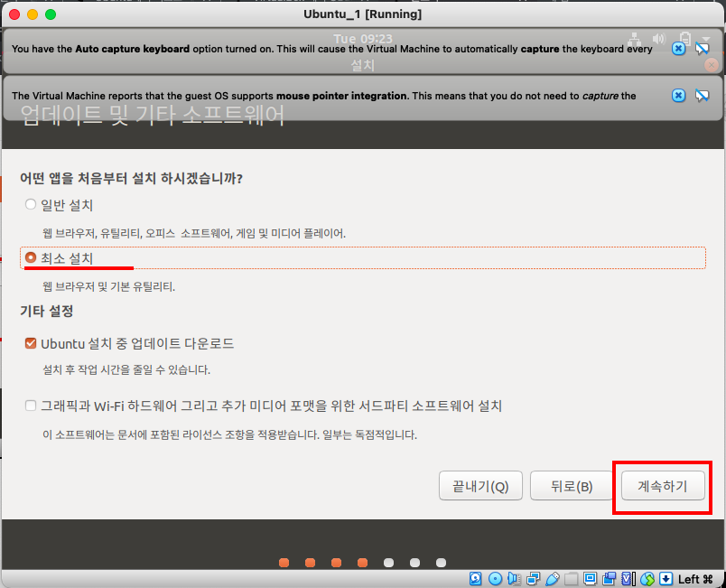Open the USB devices status icon

pyautogui.click(x=553, y=579)
